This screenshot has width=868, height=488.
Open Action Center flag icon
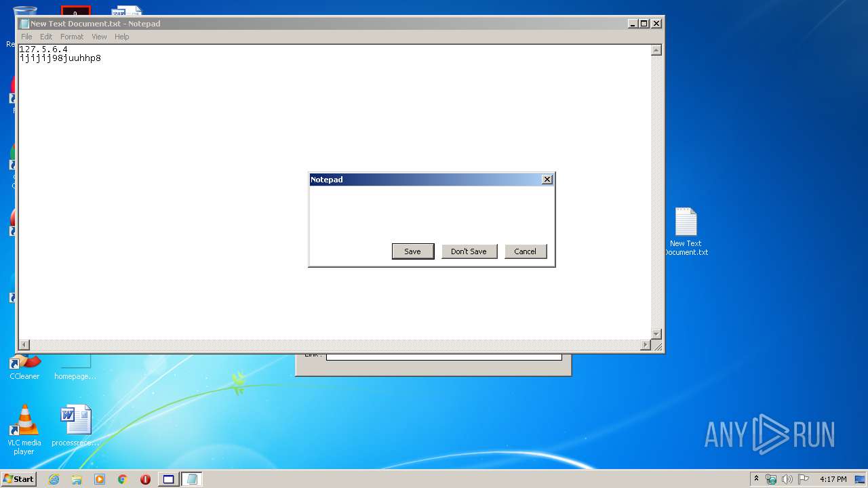click(x=804, y=479)
